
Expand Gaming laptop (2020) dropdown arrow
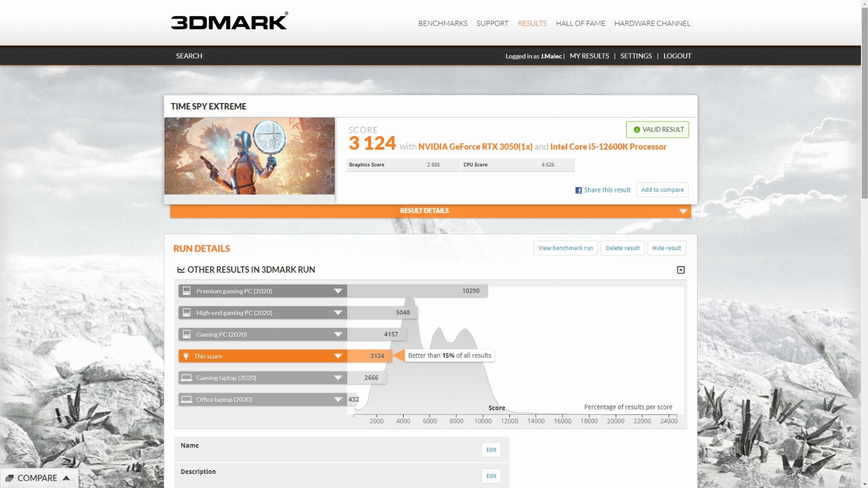[338, 378]
